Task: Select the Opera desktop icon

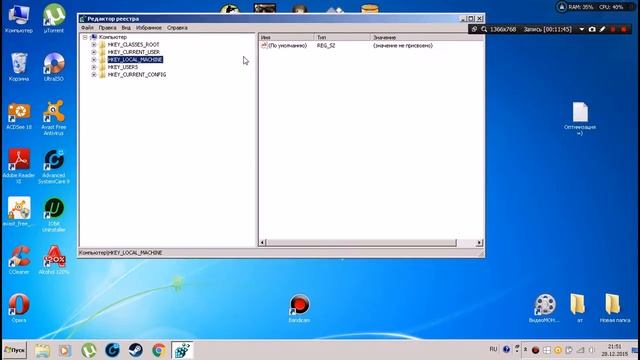Action: 19,308
